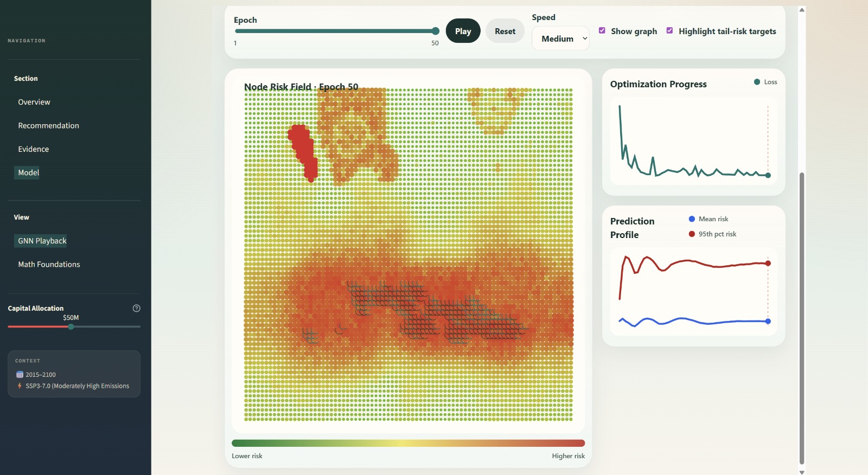This screenshot has width=868, height=475.
Task: Click the SSP3-7.0 scenario text
Action: [78, 386]
